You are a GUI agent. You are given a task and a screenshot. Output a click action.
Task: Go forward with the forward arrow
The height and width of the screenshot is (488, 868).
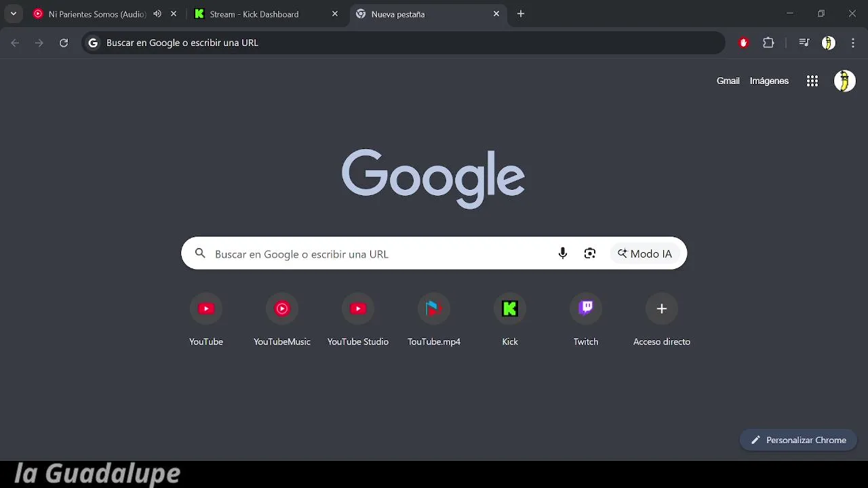[39, 43]
